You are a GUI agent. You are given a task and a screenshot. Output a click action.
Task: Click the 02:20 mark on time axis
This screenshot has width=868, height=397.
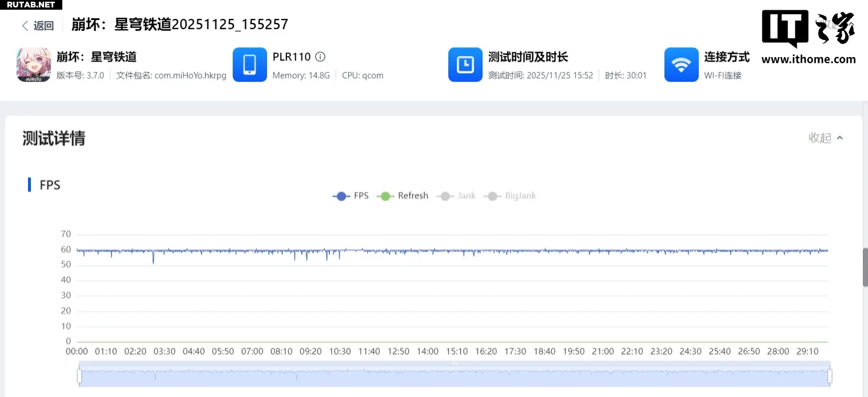pyautogui.click(x=135, y=351)
